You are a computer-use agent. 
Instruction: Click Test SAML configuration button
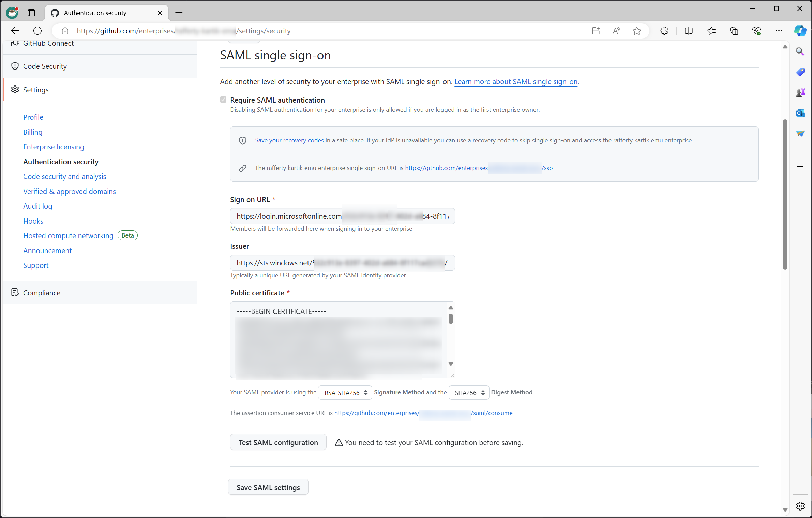[278, 442]
